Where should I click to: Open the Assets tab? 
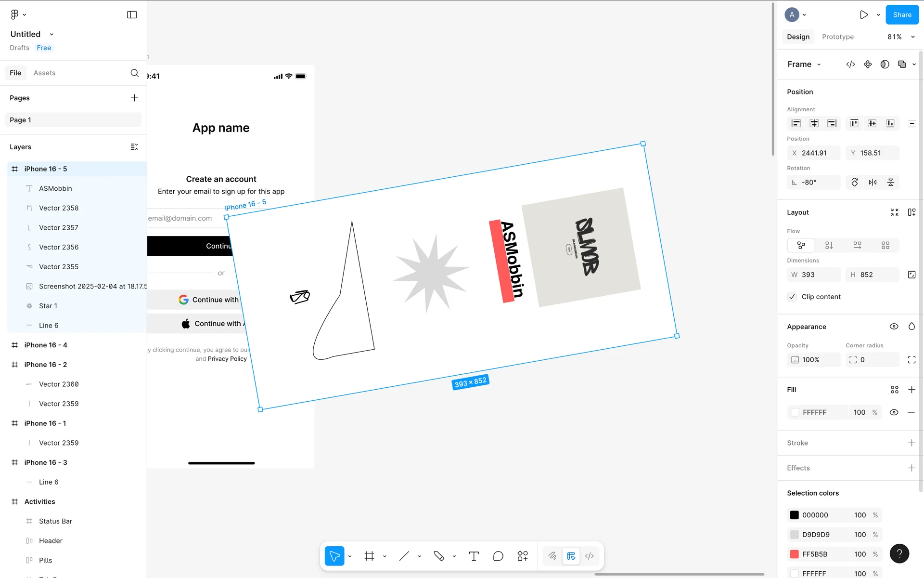[x=44, y=73]
